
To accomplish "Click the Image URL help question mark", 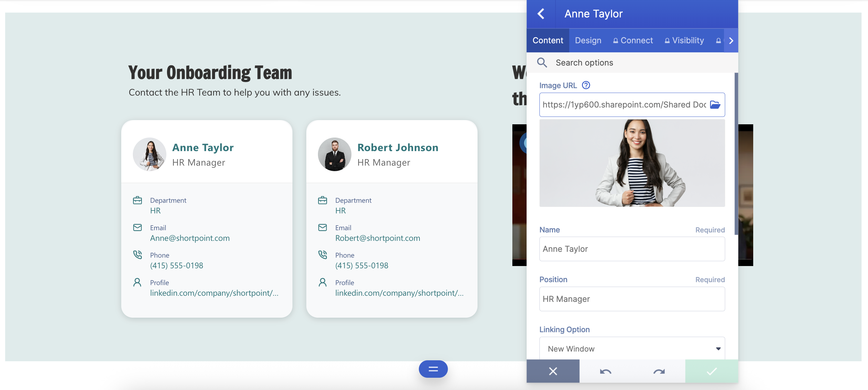I will click(586, 85).
